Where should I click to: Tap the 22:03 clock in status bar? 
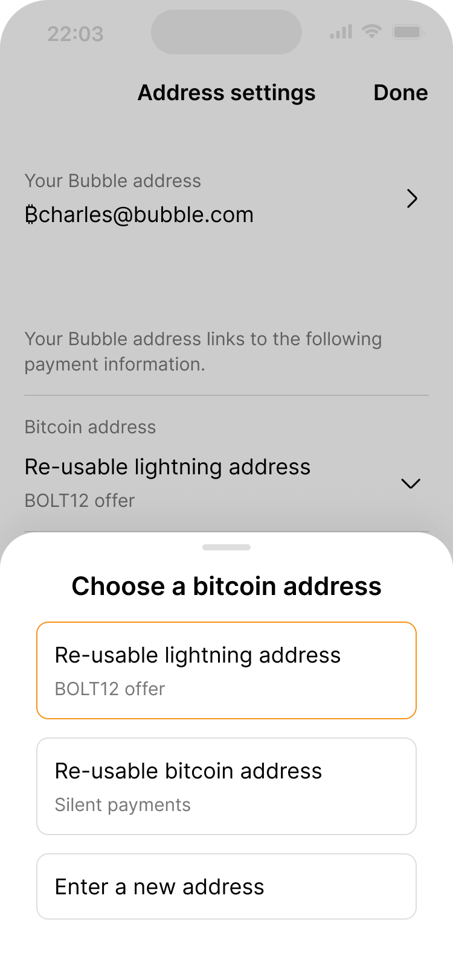tap(75, 34)
